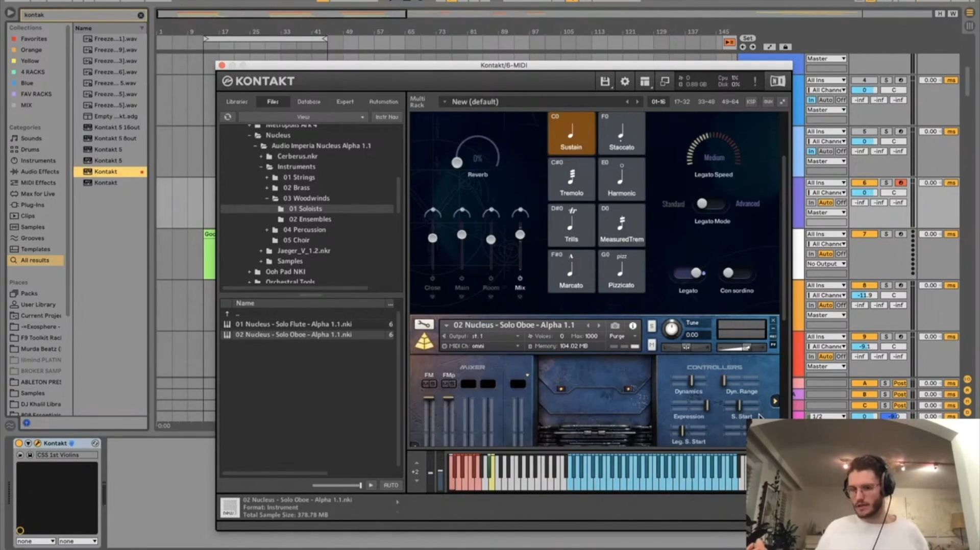Open the No Output dropdown on track 7
Image resolution: width=980 pixels, height=550 pixels.
tap(826, 264)
